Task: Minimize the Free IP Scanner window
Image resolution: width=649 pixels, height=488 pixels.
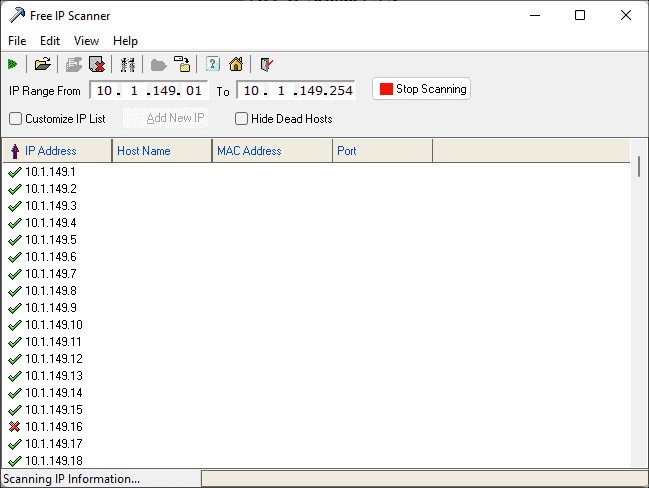Action: click(535, 15)
